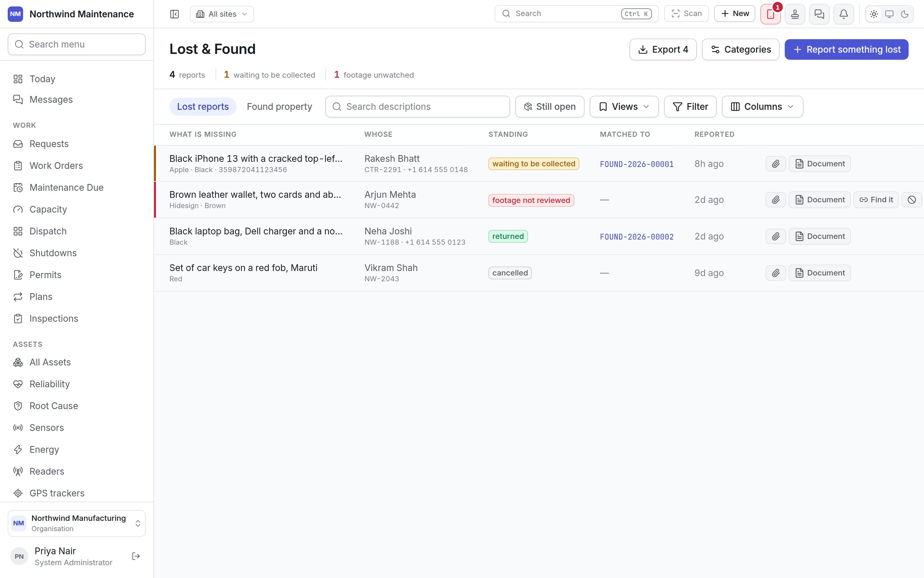Switch to system theme

tap(889, 14)
